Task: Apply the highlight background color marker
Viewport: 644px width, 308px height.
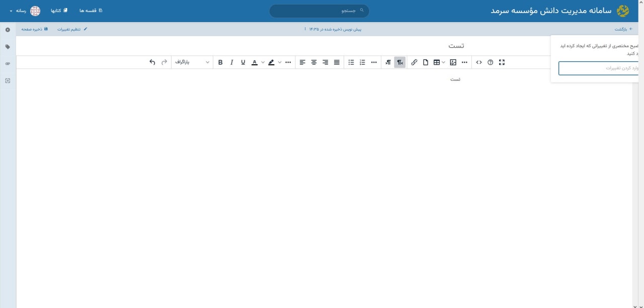Action: pos(272,62)
